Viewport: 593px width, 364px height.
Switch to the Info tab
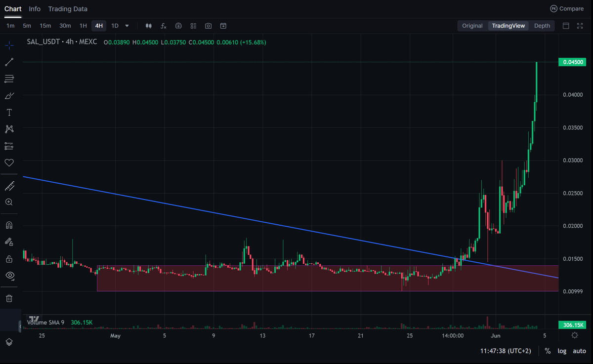[x=35, y=9]
